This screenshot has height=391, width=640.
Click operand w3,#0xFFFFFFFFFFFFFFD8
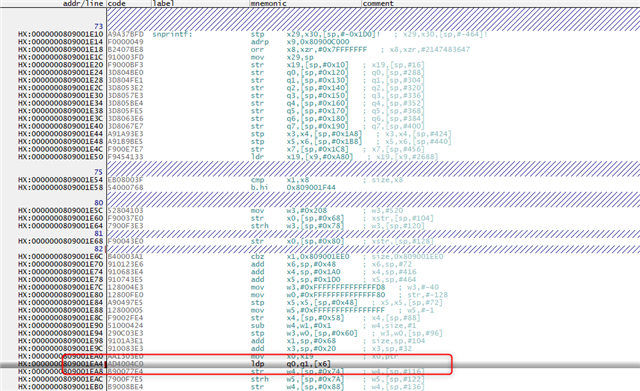(336, 287)
